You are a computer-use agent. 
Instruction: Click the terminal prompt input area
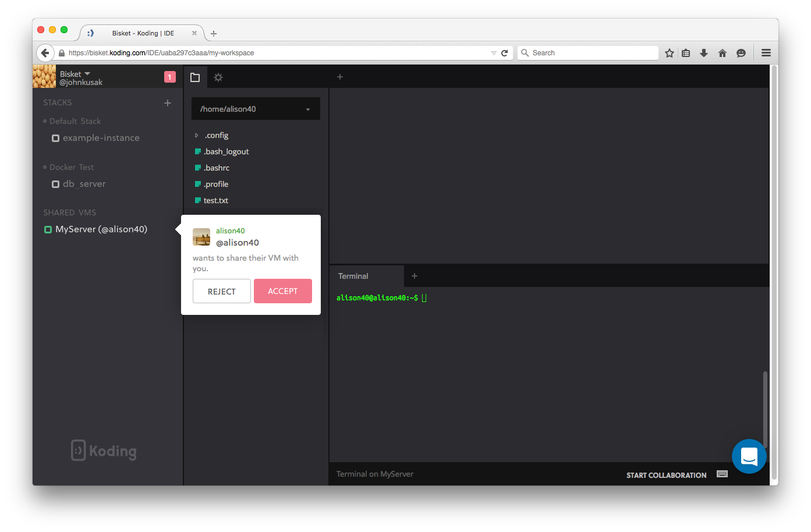(x=425, y=298)
